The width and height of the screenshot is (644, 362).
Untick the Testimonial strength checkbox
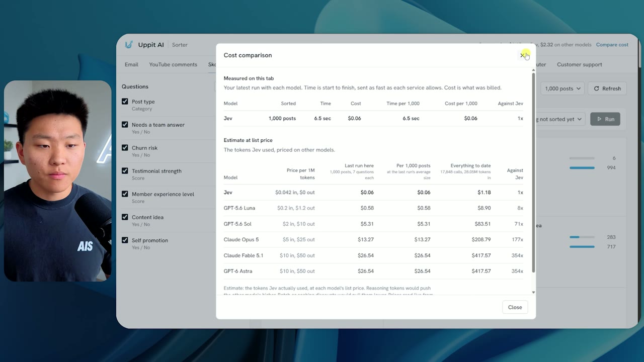pyautogui.click(x=125, y=171)
